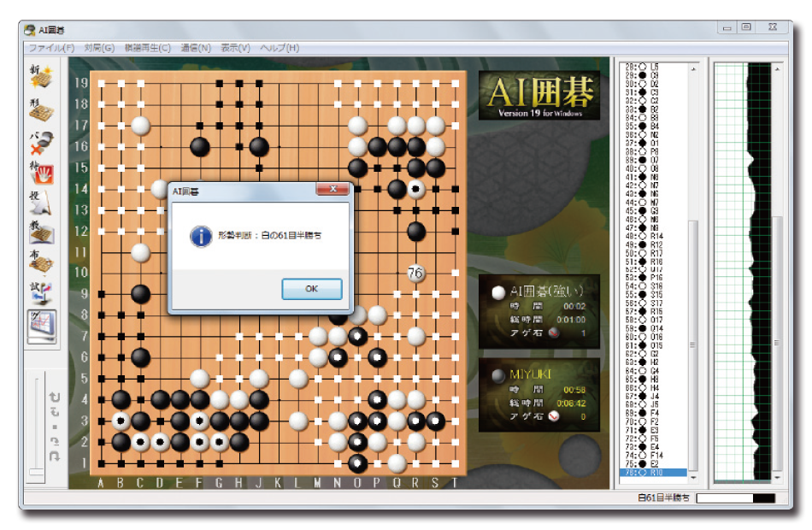The height and width of the screenshot is (530, 812).
Task: Step back one move arrow
Action: click(55, 412)
